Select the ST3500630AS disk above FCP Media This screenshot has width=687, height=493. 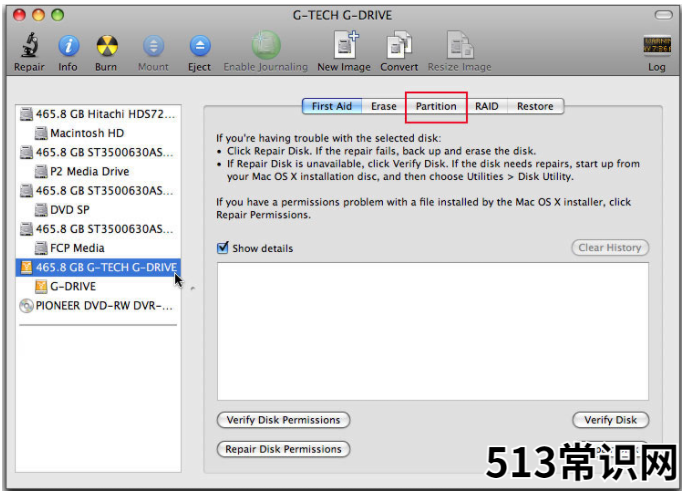[x=98, y=229]
